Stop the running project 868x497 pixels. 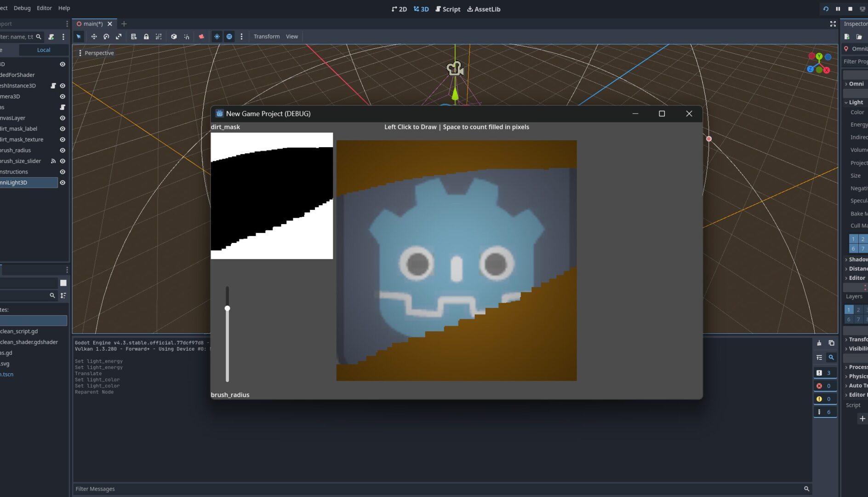click(851, 9)
